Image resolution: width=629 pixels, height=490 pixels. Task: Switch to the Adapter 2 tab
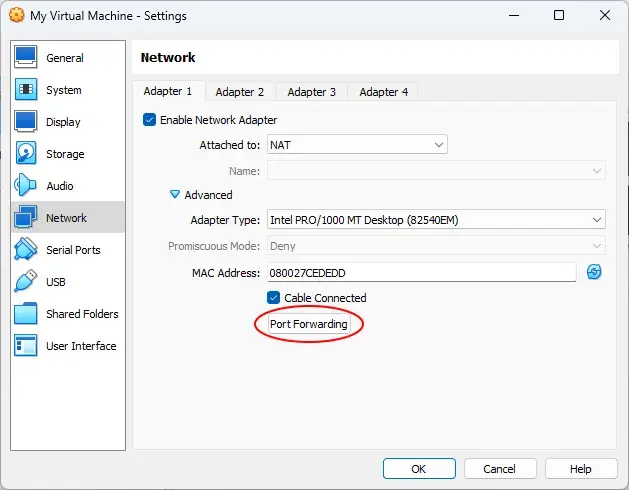tap(240, 92)
